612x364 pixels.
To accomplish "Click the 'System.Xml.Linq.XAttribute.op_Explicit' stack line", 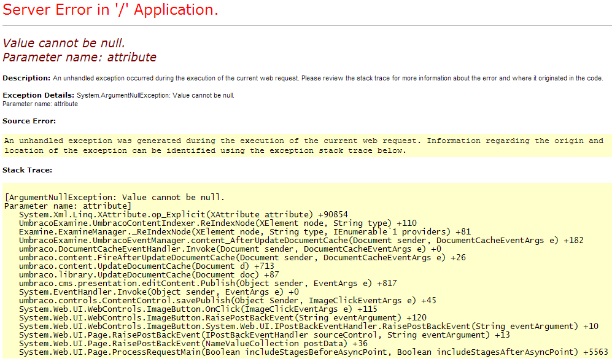I will (184, 215).
